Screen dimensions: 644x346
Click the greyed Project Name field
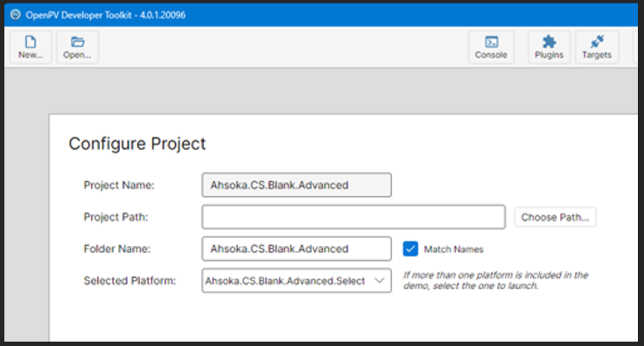297,185
